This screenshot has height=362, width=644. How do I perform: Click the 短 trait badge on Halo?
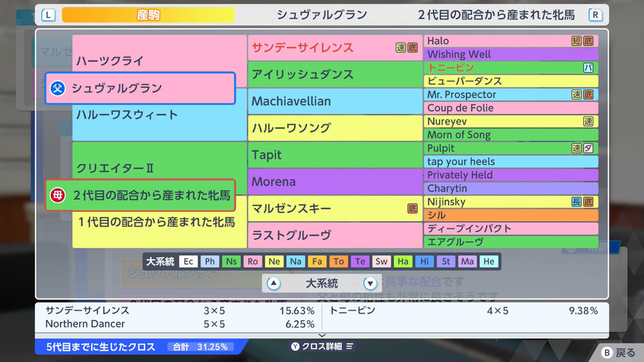tap(576, 41)
